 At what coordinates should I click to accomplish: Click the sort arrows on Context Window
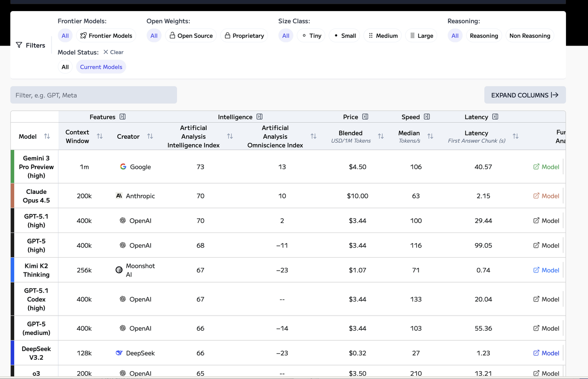tap(100, 136)
